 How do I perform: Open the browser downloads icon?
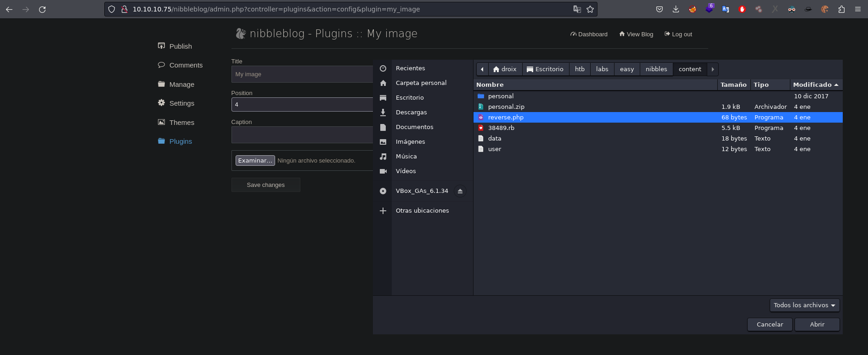(x=676, y=9)
